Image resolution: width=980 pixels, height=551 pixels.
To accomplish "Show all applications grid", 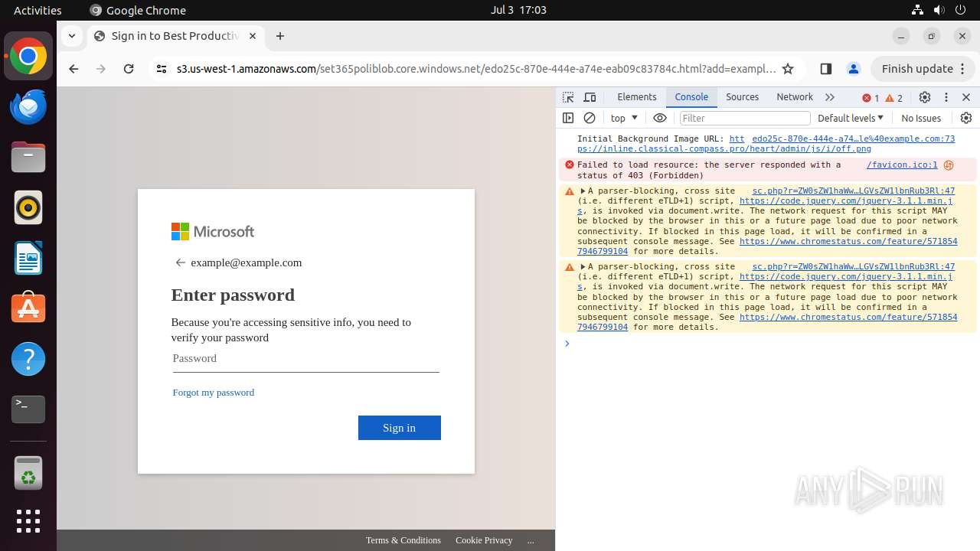I will point(28,521).
